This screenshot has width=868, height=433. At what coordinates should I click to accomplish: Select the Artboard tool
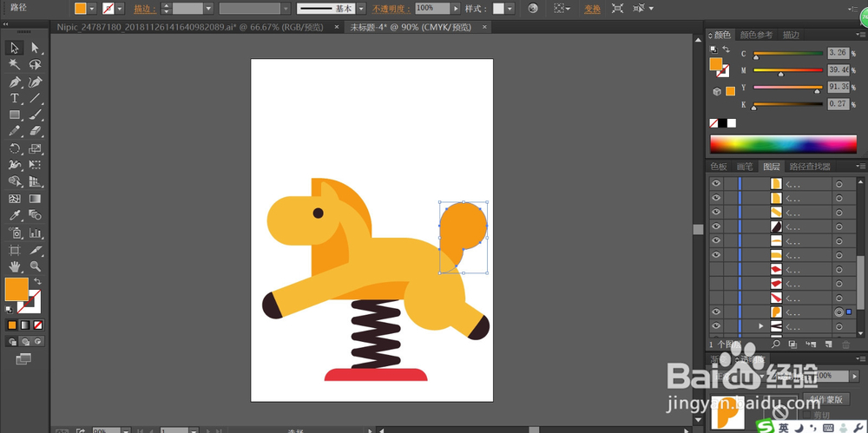[15, 250]
